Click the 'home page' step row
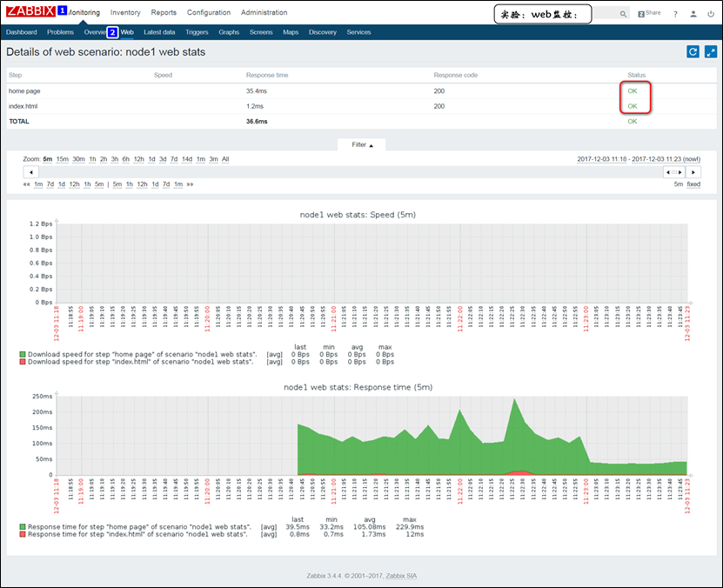723x588 pixels. [x=362, y=91]
